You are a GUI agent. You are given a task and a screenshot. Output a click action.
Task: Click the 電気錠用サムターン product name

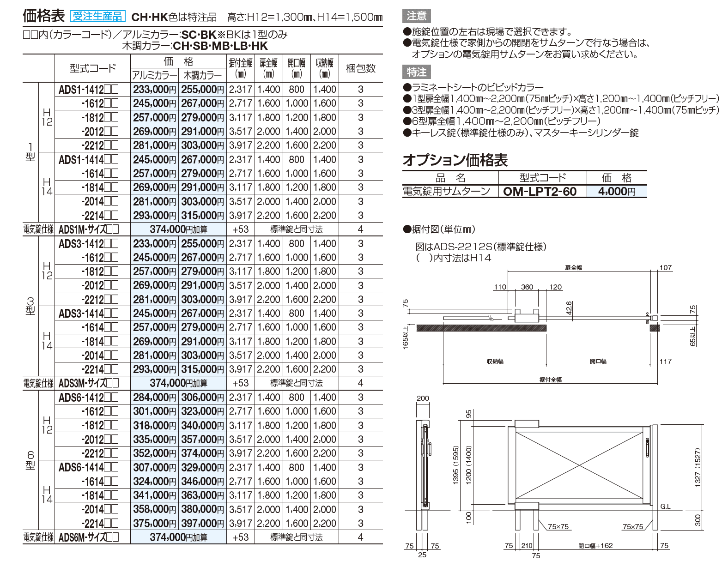point(446,191)
